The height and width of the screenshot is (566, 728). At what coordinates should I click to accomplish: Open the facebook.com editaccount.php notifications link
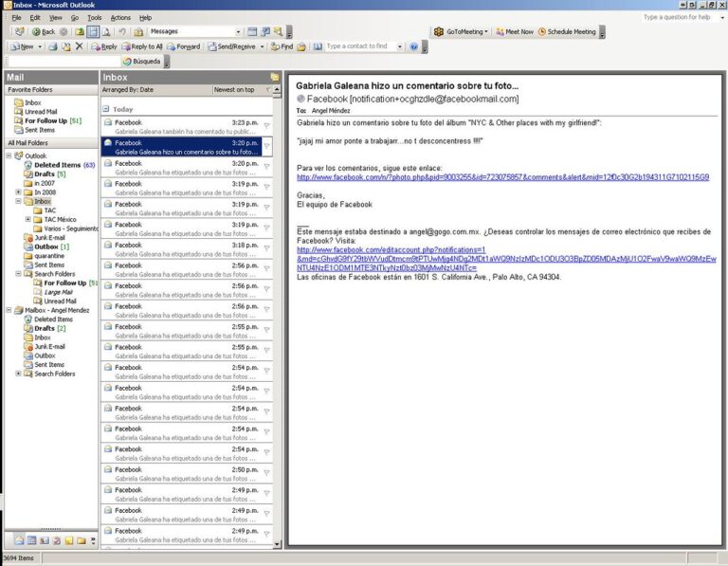click(x=506, y=259)
